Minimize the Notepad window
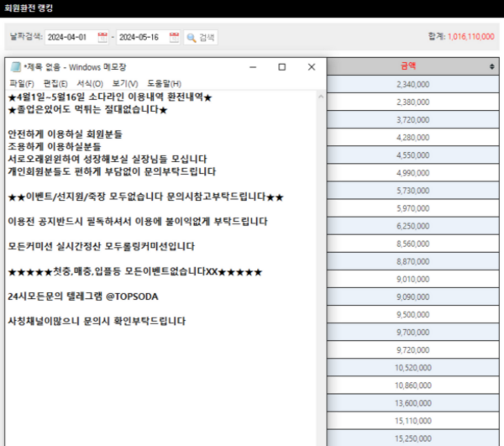504x446 pixels. click(251, 67)
